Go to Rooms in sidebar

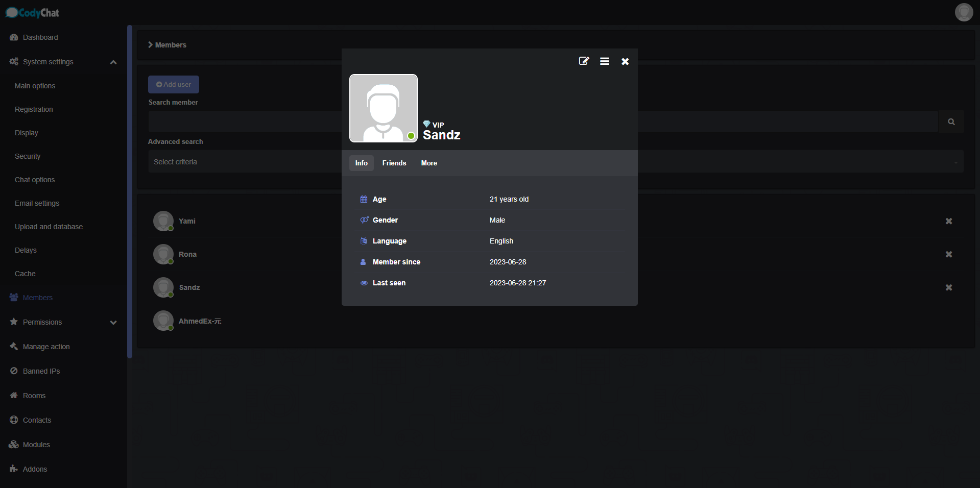point(34,396)
